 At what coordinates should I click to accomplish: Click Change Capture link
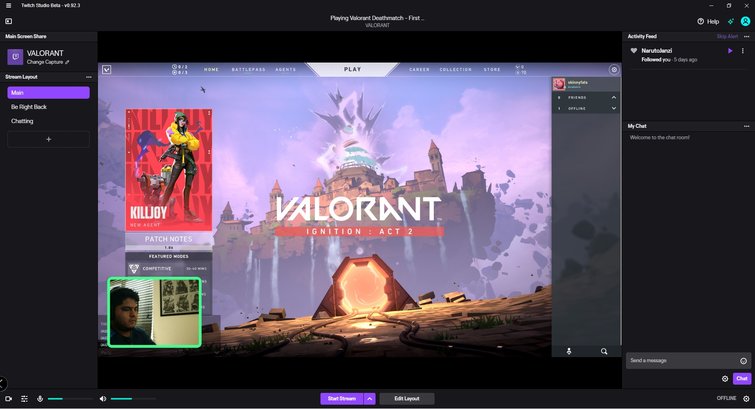pos(45,62)
